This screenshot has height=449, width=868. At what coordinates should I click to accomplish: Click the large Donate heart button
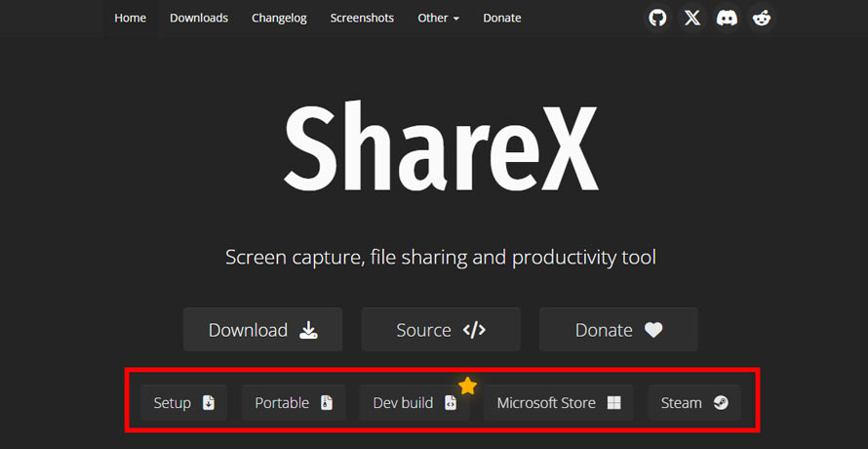coord(619,330)
